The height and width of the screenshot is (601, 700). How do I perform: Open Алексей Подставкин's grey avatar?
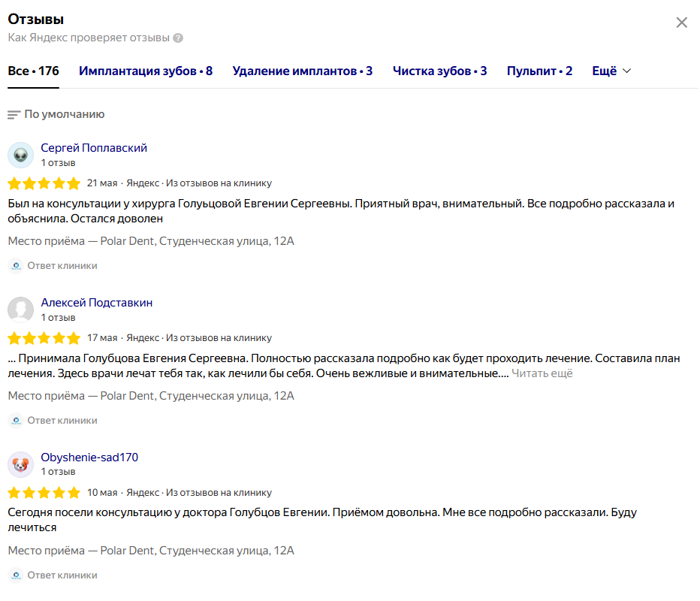click(x=20, y=310)
